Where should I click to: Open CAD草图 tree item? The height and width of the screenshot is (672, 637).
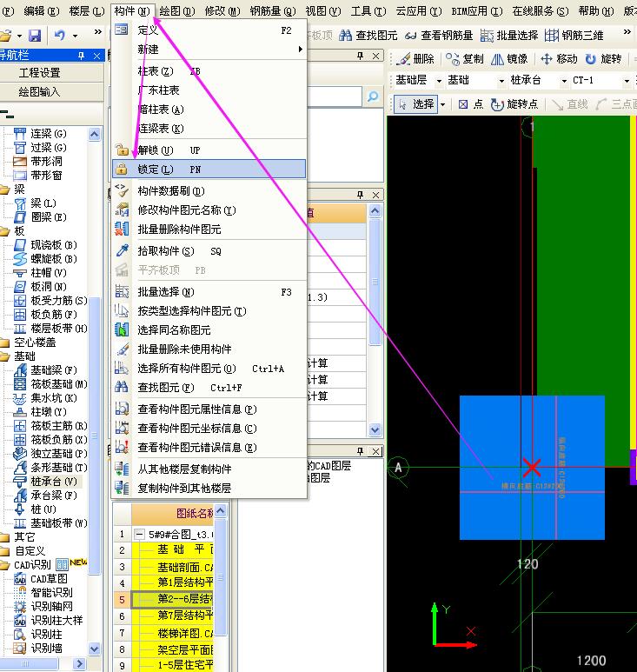coord(49,579)
